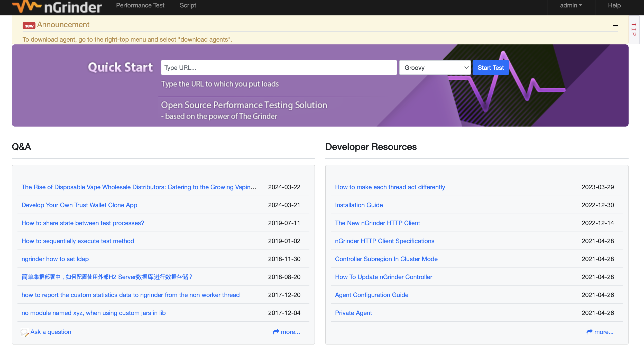This screenshot has width=644, height=363.
Task: Open the Groovy script type dropdown
Action: [x=435, y=68]
